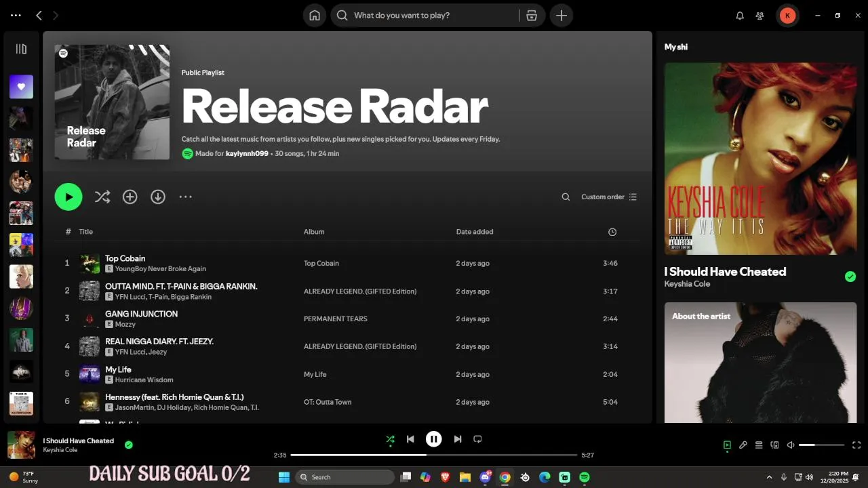Open the Browse icon in search bar
868x488 pixels.
(532, 15)
